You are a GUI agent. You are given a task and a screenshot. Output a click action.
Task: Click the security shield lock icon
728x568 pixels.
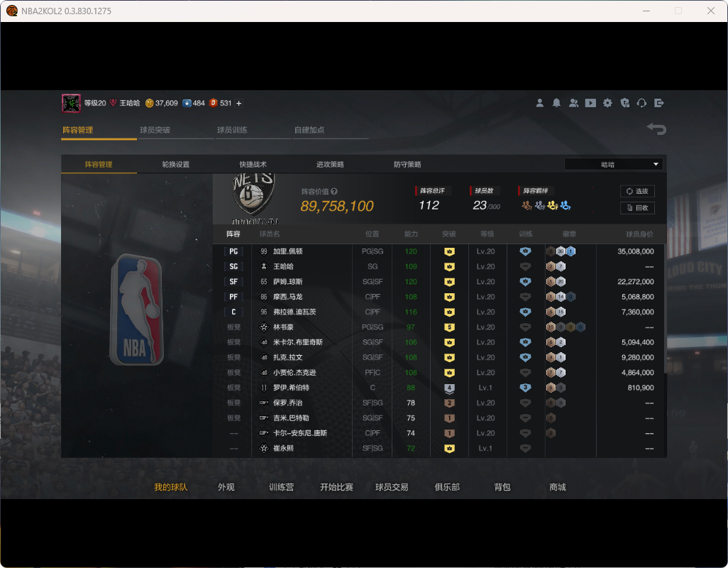pos(624,103)
